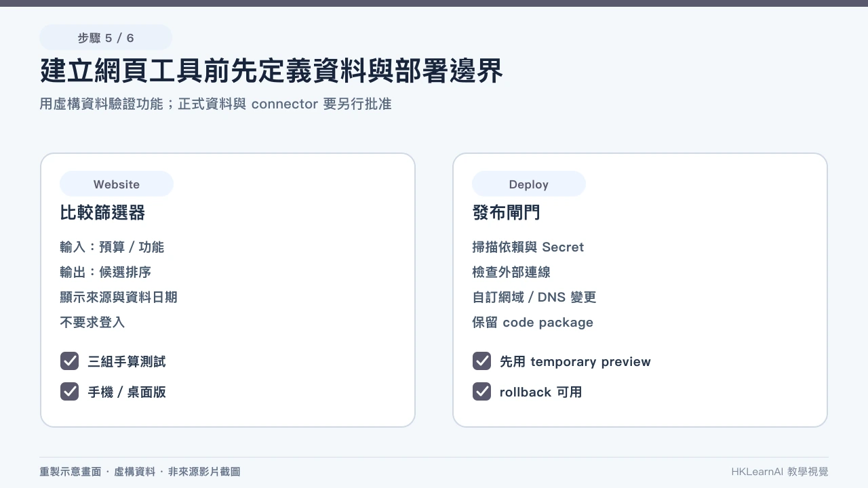Click the 步驟 5 / 6 step badge
The width and height of the screenshot is (868, 488).
[x=106, y=37]
